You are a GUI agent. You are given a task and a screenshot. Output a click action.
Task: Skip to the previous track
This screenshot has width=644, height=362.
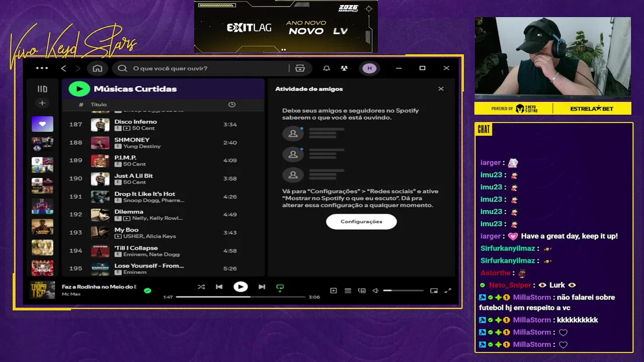[x=219, y=287]
